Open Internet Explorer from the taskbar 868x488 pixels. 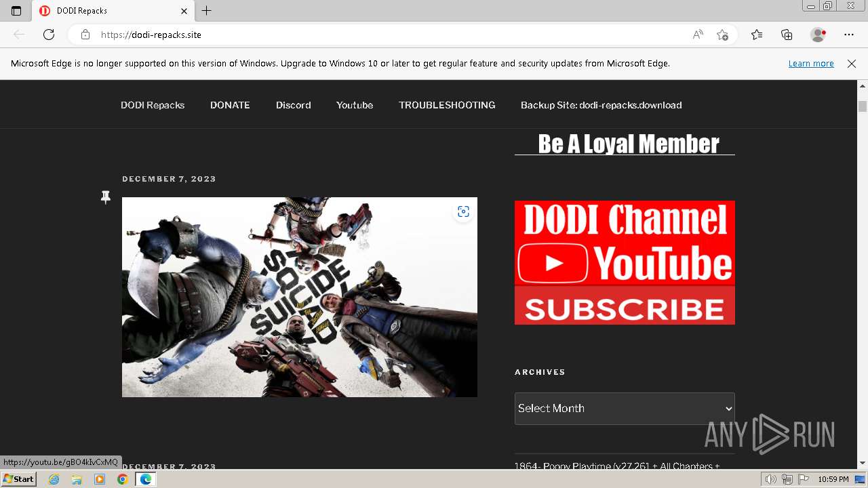(x=54, y=479)
